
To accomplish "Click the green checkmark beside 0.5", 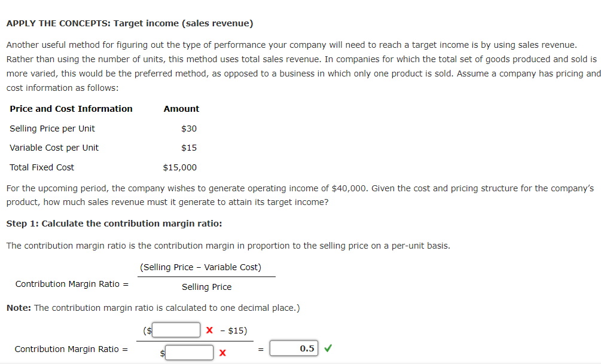I will click(x=328, y=348).
